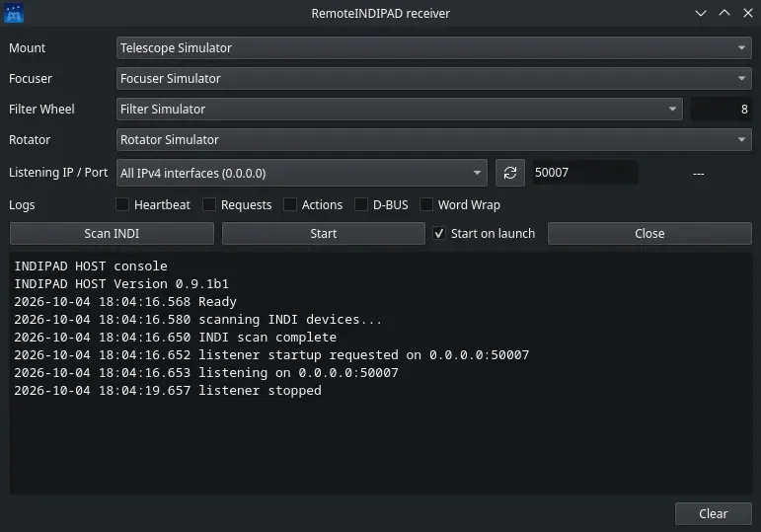The height and width of the screenshot is (532, 761).
Task: Click the 'Listening IP / Port' label
Action: (x=58, y=173)
